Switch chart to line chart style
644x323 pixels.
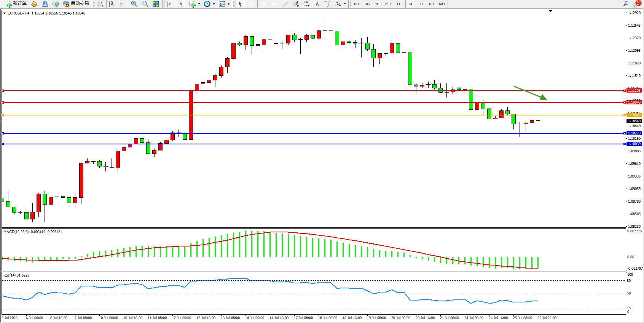point(122,4)
